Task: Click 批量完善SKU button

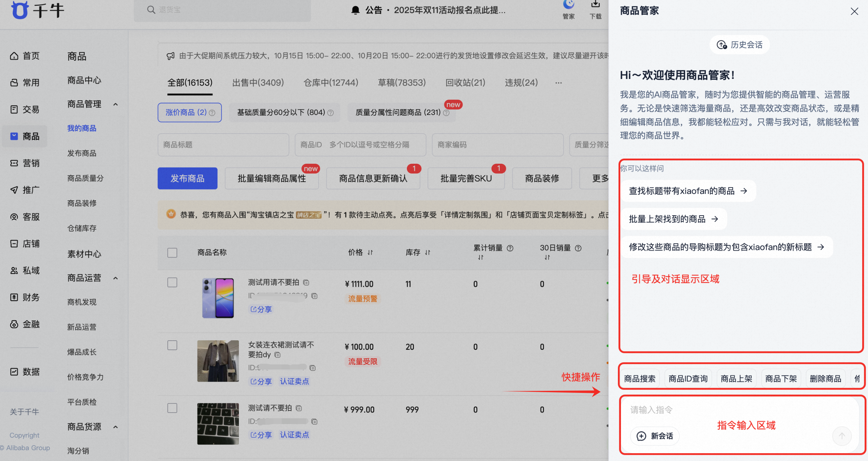Action: point(466,178)
